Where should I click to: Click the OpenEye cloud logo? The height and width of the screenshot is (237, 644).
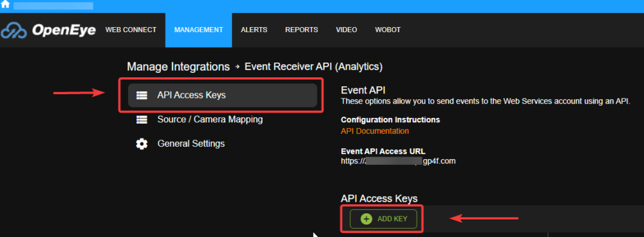point(14,30)
